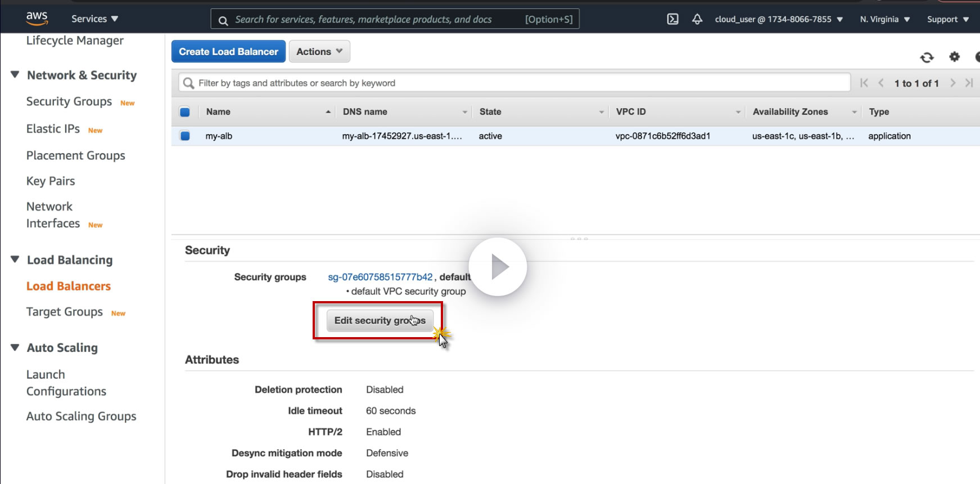Click the Type column header
The width and height of the screenshot is (980, 484).
[x=879, y=112]
